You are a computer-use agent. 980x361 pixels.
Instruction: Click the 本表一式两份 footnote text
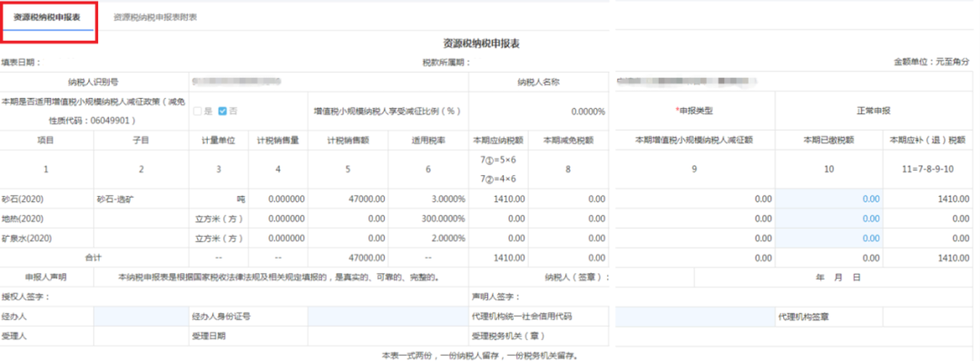(480, 356)
